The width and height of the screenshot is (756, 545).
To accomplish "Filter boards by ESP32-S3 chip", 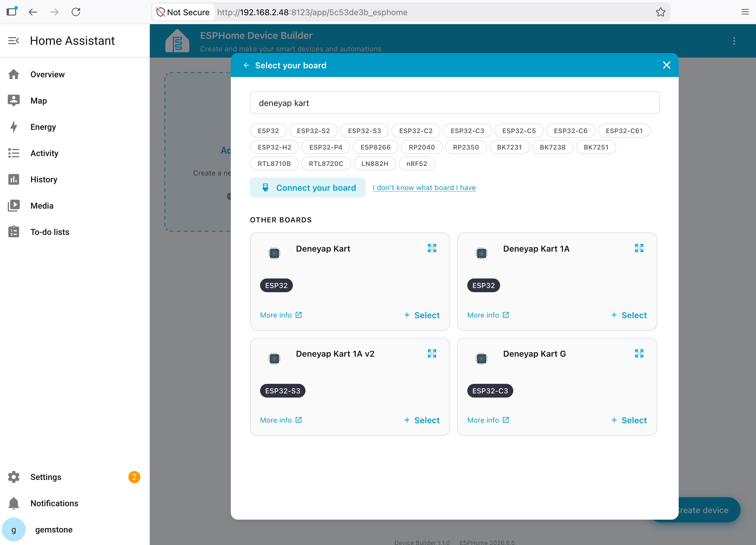I will tap(364, 131).
